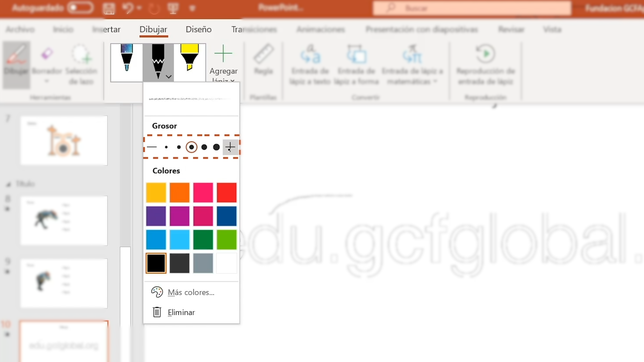Viewport: 644px width, 362px height.
Task: Click the plus to increase thickness
Action: [230, 147]
